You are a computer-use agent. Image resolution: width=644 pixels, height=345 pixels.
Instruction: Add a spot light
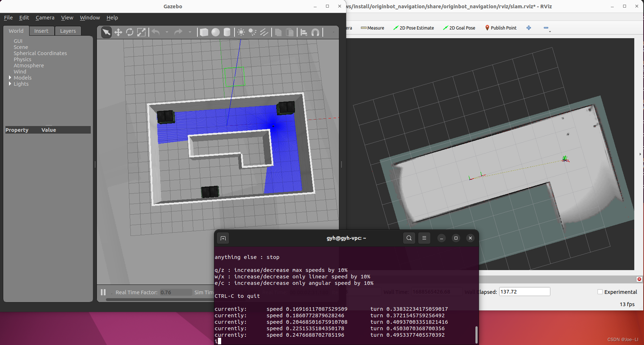pos(252,32)
